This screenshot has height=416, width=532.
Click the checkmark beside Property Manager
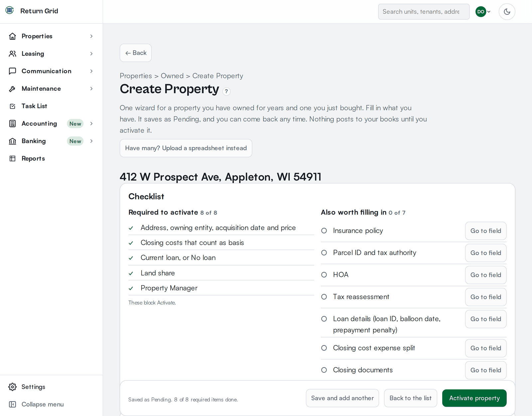(131, 288)
